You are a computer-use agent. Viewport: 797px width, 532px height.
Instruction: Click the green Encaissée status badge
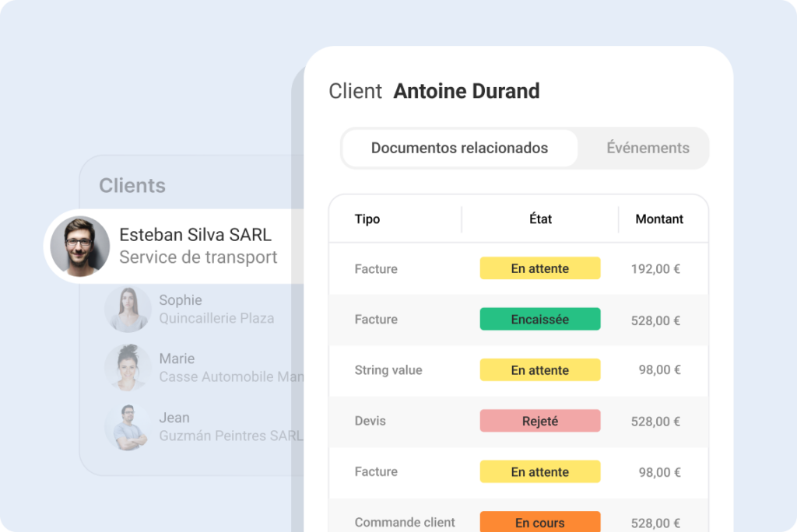click(x=540, y=320)
